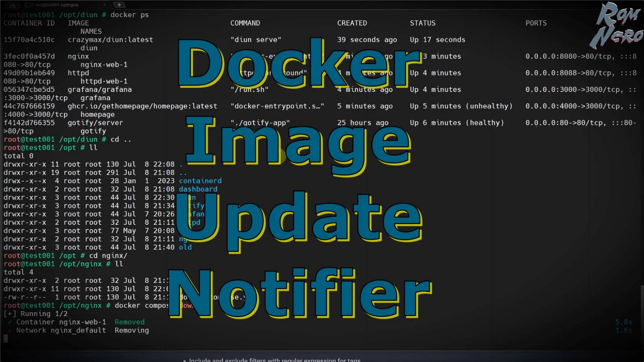Click the 'old' directory name
The height and width of the screenshot is (362, 644).
[x=185, y=248]
